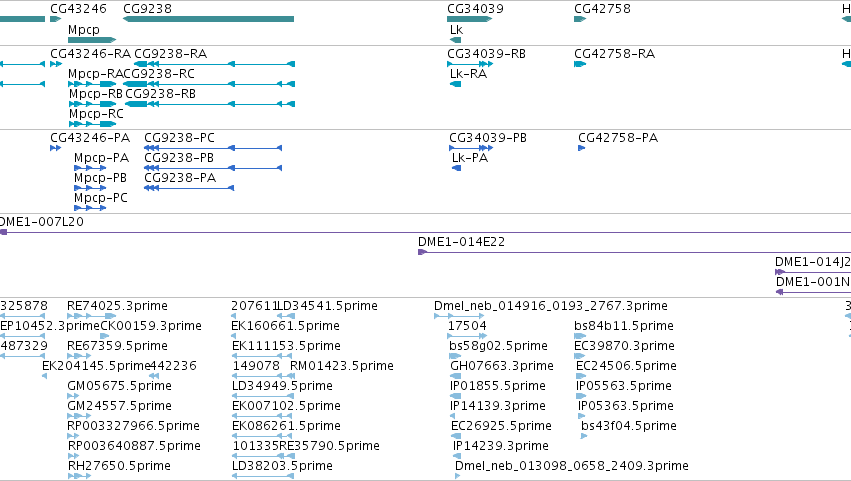Select the Mpcp-PC protein label
This screenshot has height=481, width=851.
[101, 198]
